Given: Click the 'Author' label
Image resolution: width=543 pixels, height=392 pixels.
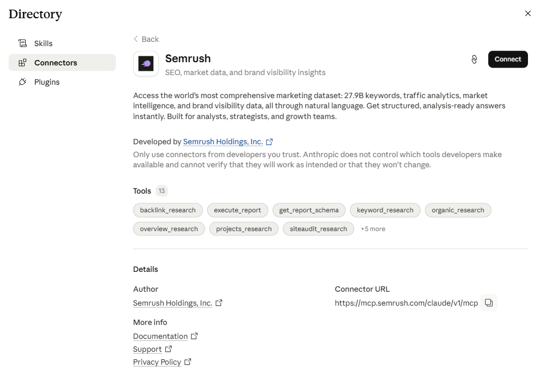Looking at the screenshot, I should [145, 289].
